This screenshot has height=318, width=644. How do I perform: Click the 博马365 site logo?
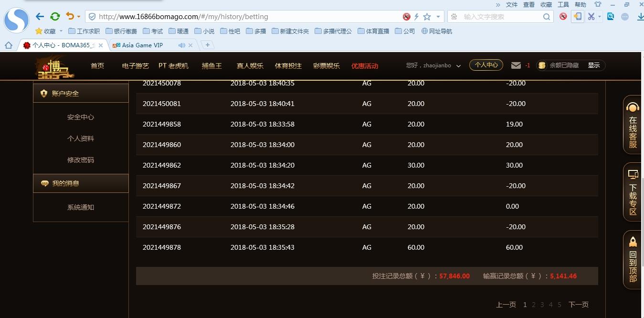click(x=55, y=67)
